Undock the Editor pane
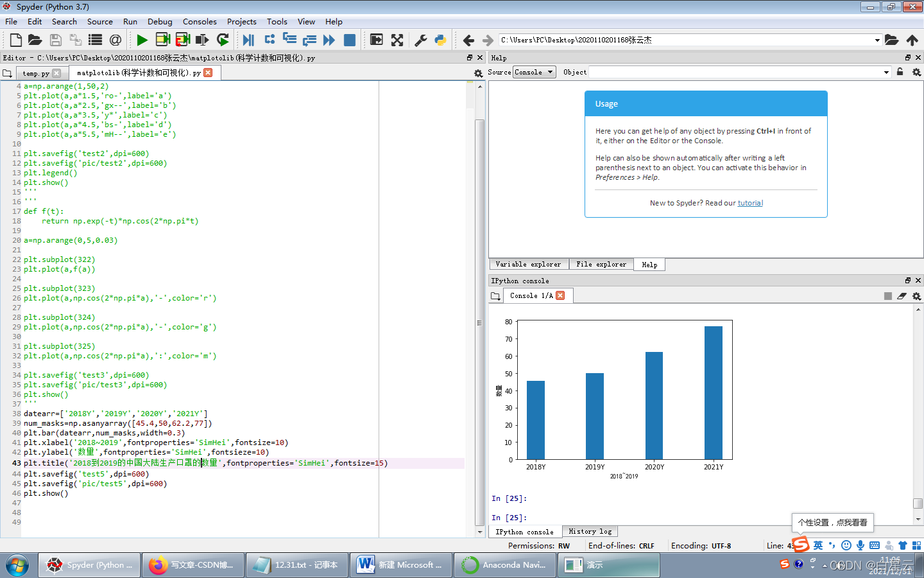The width and height of the screenshot is (924, 578). 470,58
